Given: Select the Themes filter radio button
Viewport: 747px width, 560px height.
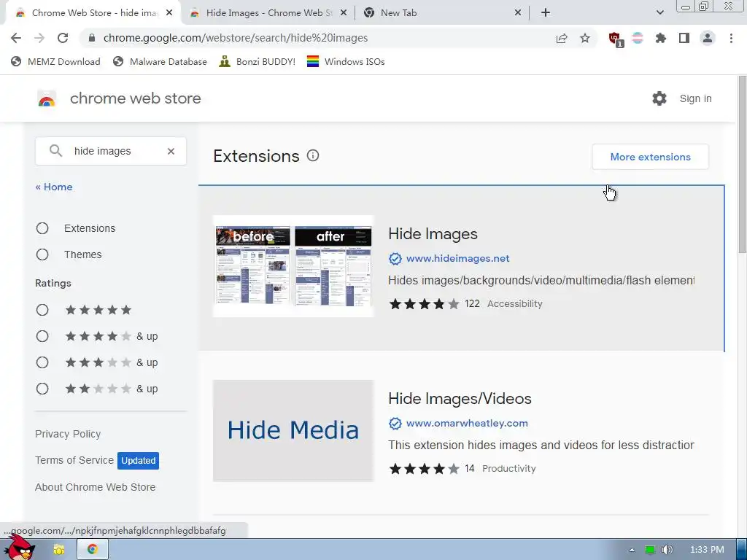Looking at the screenshot, I should pos(42,254).
